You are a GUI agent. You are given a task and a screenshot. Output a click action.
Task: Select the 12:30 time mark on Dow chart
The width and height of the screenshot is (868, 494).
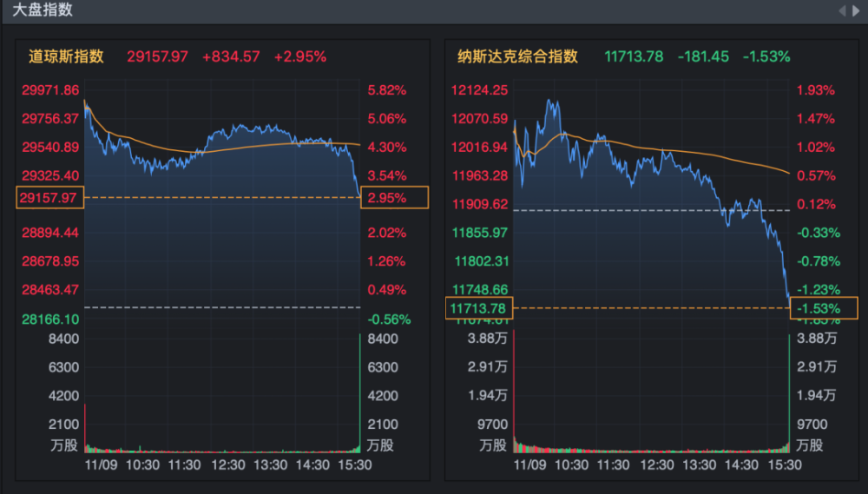tap(228, 464)
